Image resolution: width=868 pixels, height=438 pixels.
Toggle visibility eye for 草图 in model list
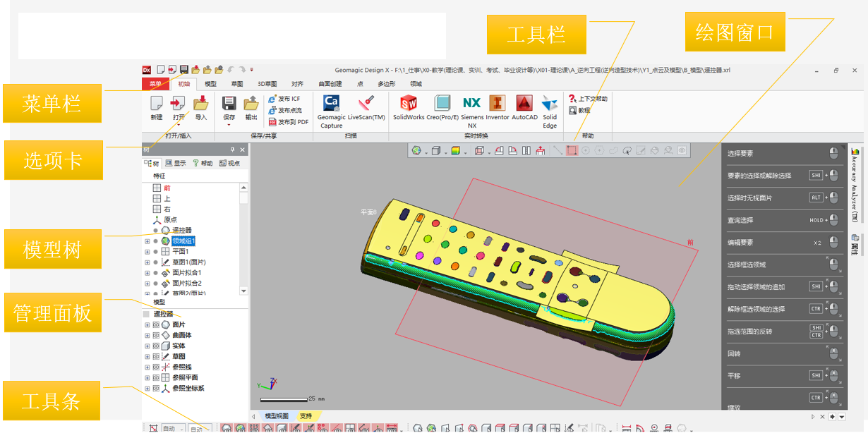point(156,356)
